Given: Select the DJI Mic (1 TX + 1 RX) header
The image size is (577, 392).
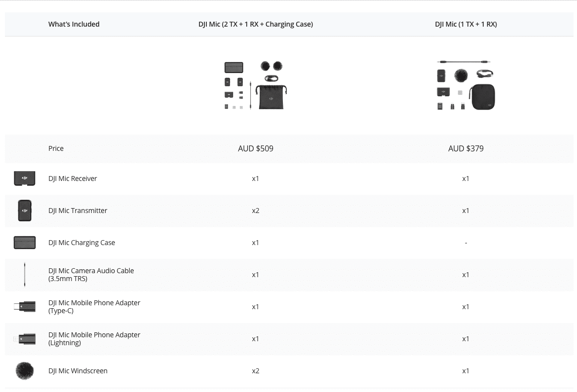Looking at the screenshot, I should (x=465, y=24).
